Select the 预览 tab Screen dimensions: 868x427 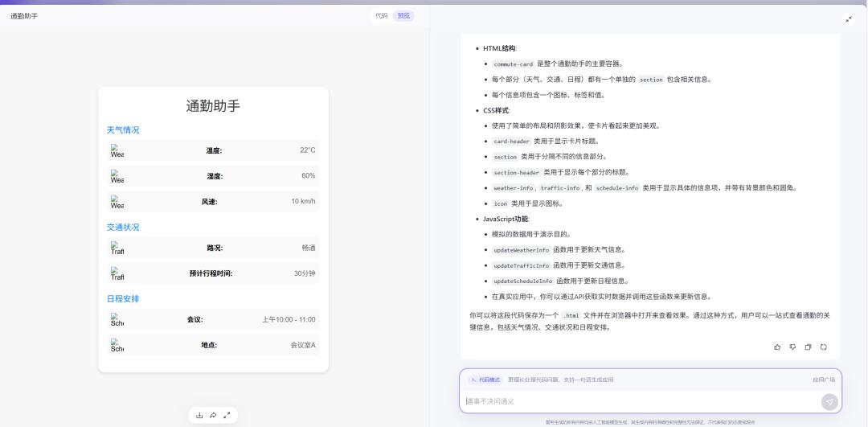403,16
